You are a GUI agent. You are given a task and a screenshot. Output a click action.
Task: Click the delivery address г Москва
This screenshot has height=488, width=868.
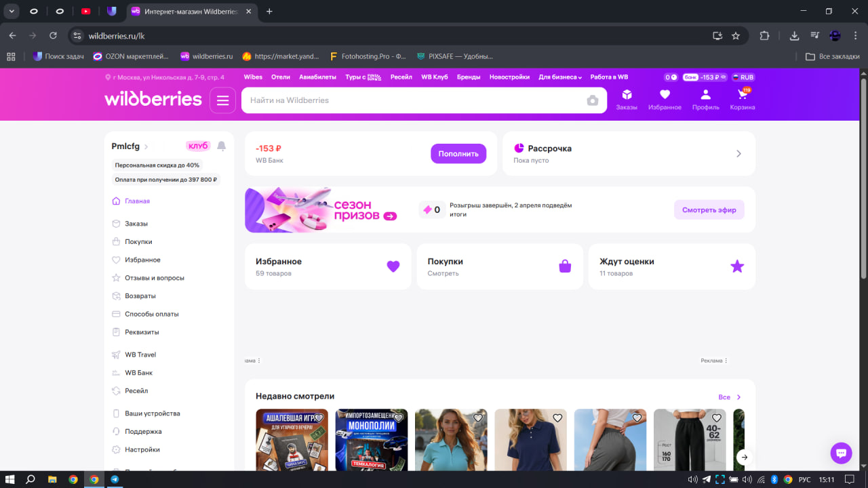coord(165,77)
